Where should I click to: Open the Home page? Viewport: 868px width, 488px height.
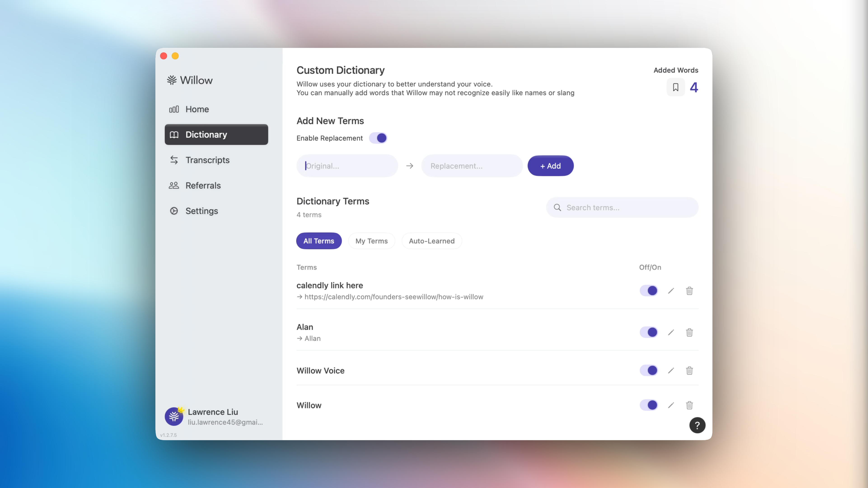(x=216, y=109)
